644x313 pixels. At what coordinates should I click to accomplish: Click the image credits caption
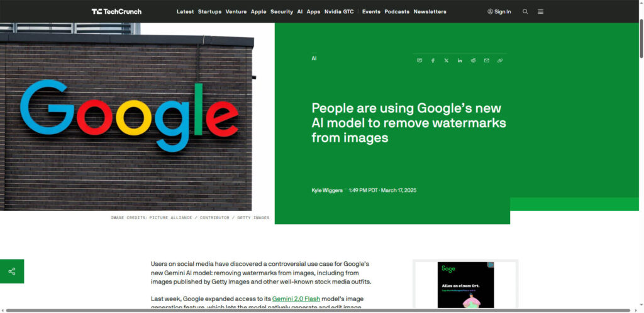(x=190, y=217)
